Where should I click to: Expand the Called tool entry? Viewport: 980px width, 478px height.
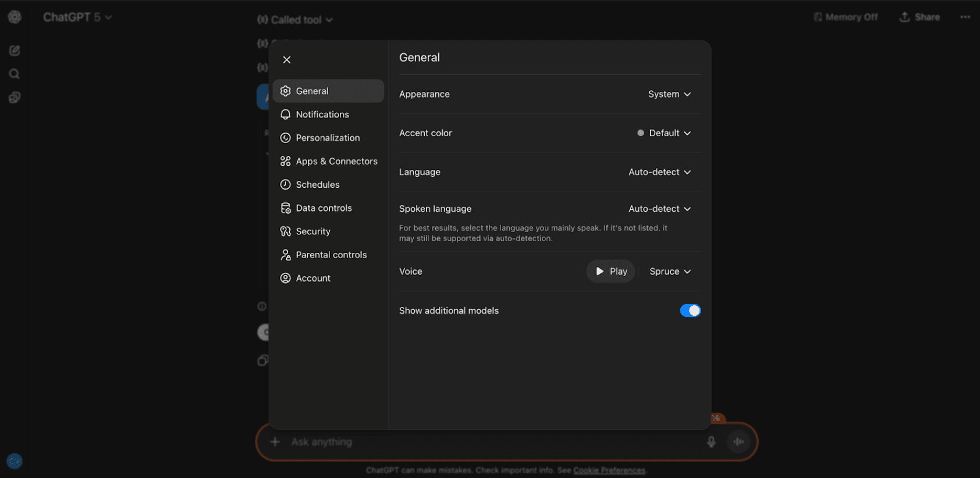pos(295,20)
